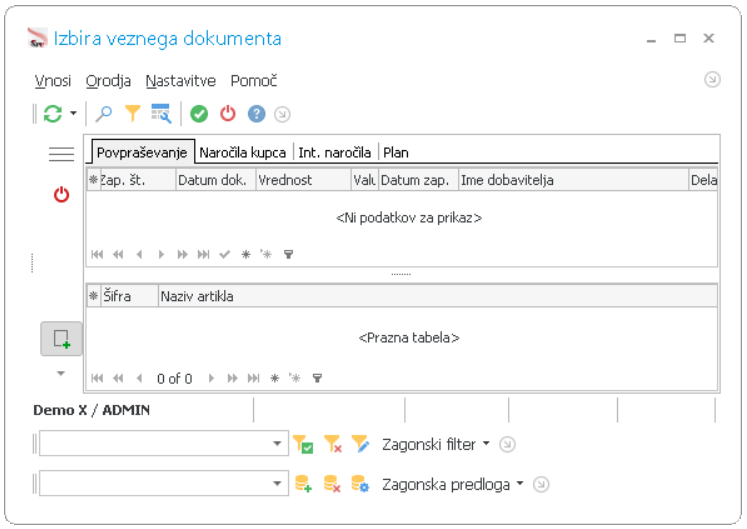This screenshot has width=747, height=529.
Task: Click the Demo X / ADMIN status text
Action: click(91, 410)
